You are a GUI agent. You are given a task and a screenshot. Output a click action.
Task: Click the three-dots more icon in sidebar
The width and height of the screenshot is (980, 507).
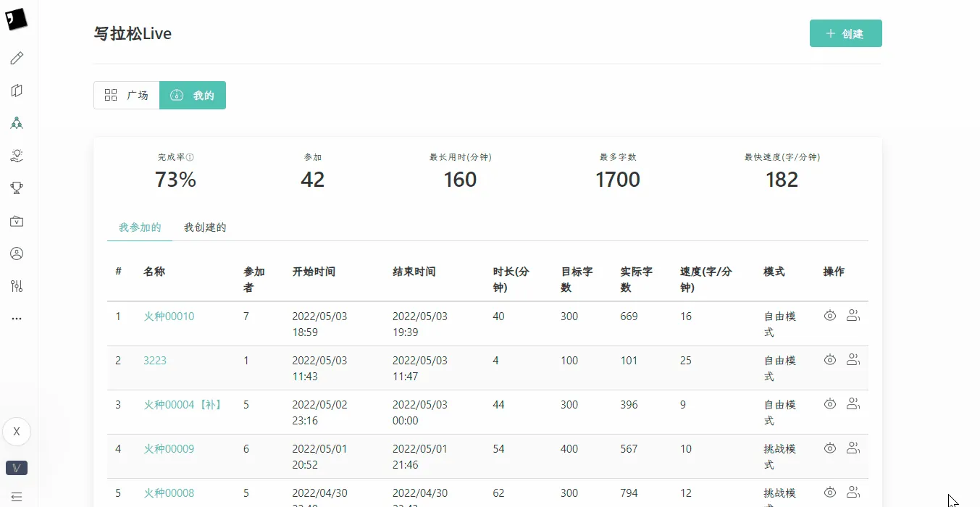click(17, 318)
